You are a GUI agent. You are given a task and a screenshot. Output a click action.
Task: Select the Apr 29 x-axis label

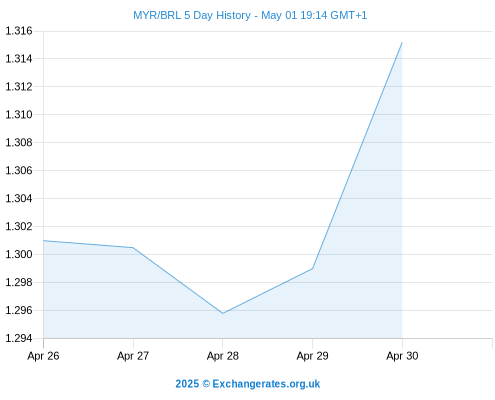tap(312, 356)
